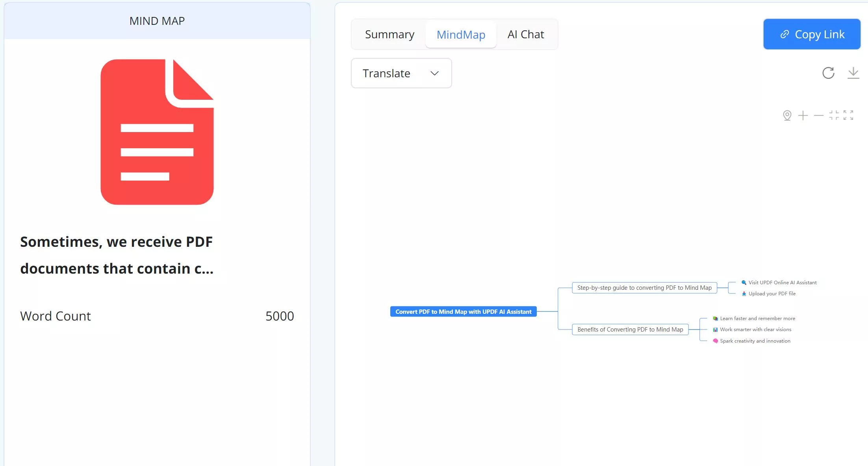The image size is (868, 466).
Task: Click the Word Count value 5000
Action: point(280,316)
